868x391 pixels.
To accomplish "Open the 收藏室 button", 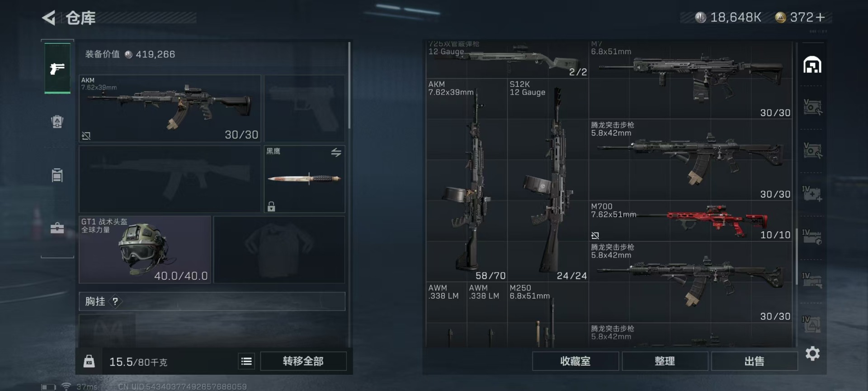I will (575, 361).
